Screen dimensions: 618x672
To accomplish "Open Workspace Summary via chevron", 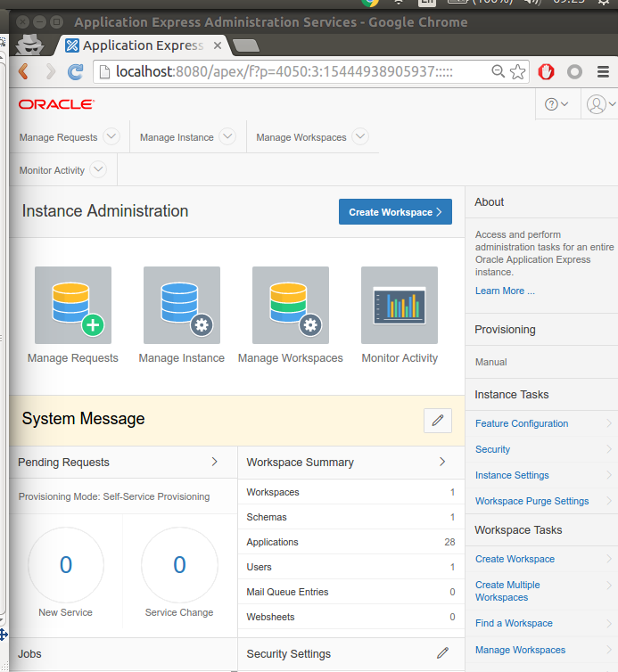I will 442,462.
